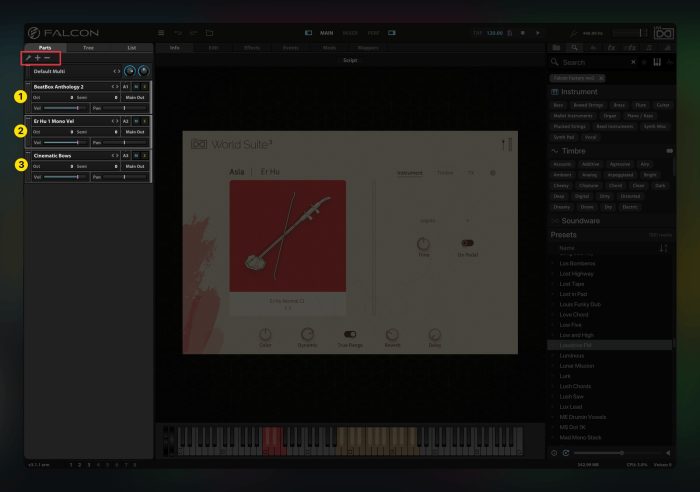The width and height of the screenshot is (700, 492).
Task: Clear the search field with the X icon
Action: tap(633, 63)
